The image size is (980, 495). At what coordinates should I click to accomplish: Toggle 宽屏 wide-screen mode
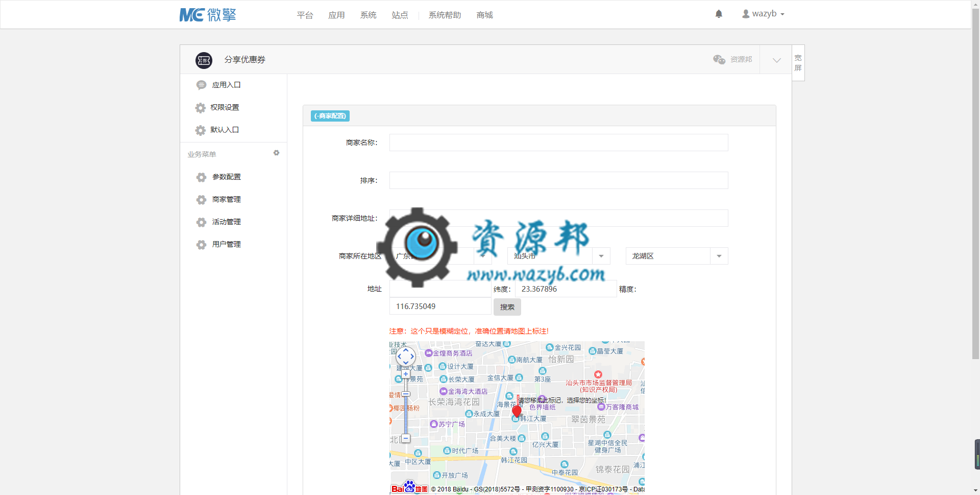coord(798,63)
